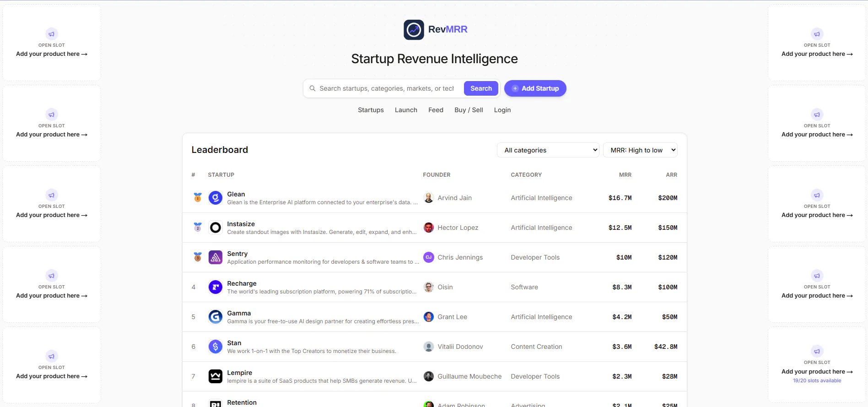Click the startup name 'Recharge'
The image size is (868, 407).
coord(242,283)
